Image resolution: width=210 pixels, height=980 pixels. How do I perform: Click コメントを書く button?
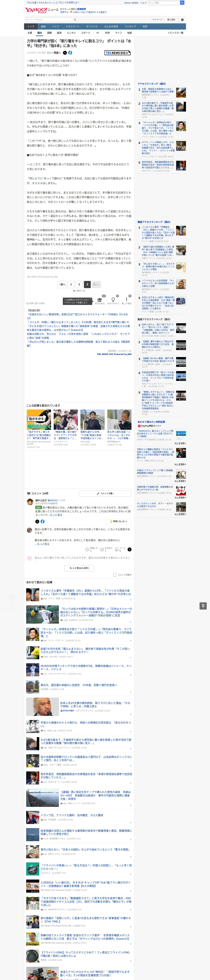[105, 493]
